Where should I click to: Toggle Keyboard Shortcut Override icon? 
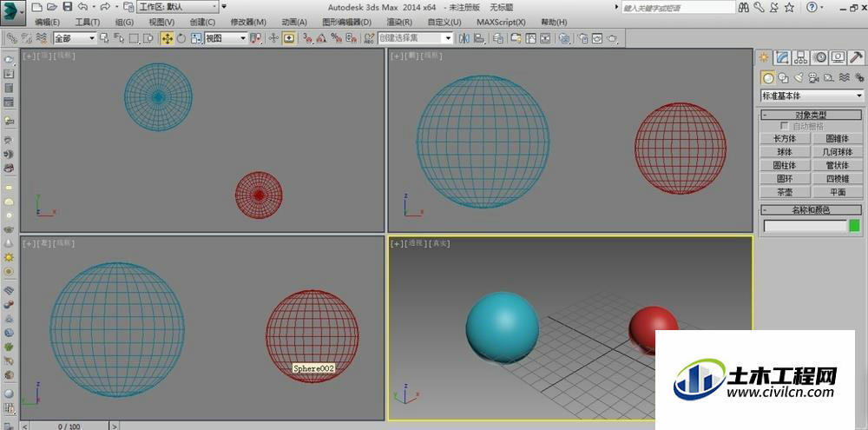(289, 38)
